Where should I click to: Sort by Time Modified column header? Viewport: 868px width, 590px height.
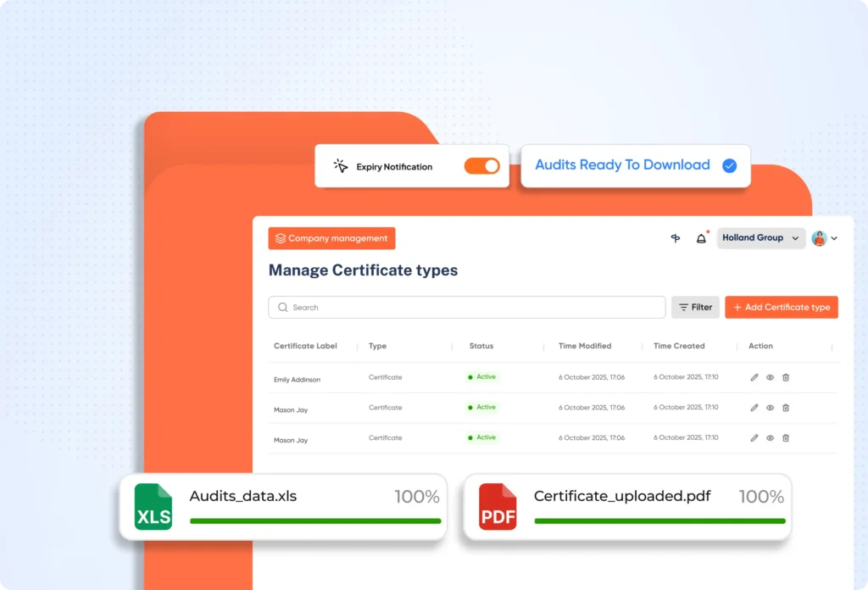[x=585, y=346]
